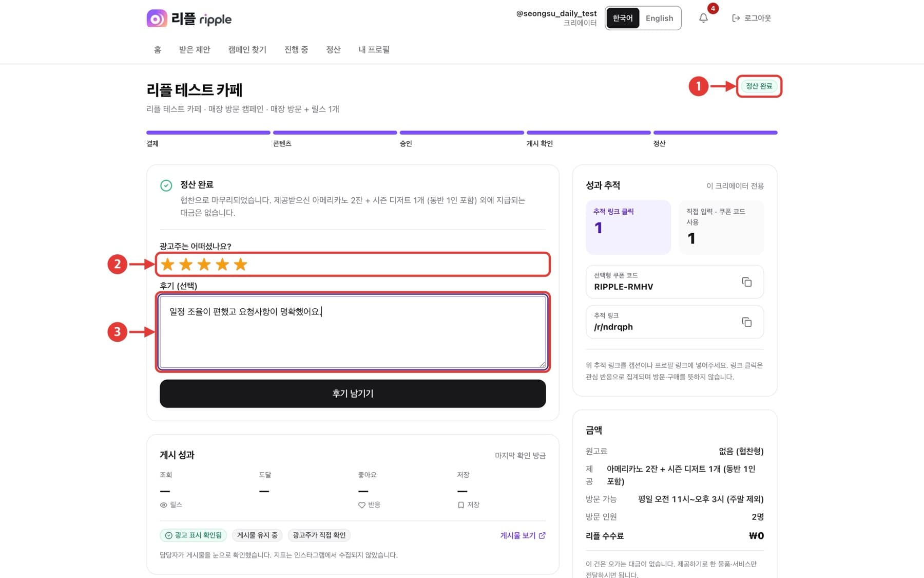This screenshot has height=578, width=924.
Task: Select the fifth rating star
Action: click(240, 265)
